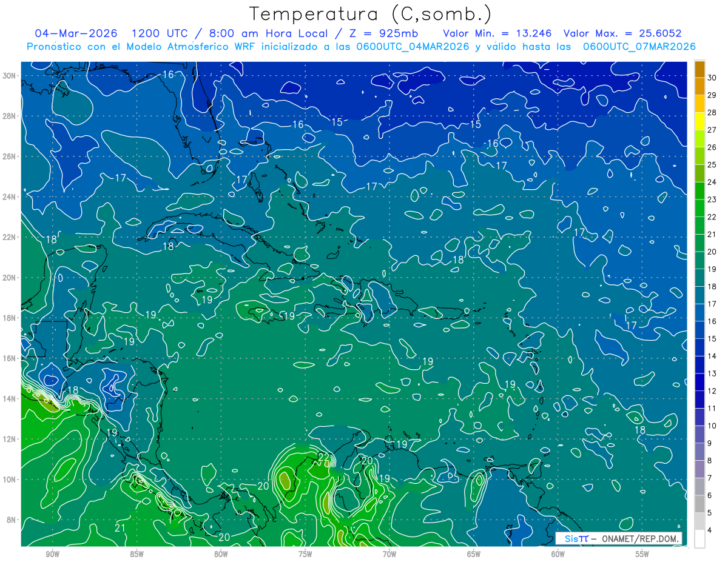Click colorbar legend value "30"
The height and width of the screenshot is (562, 728).
click(x=712, y=78)
